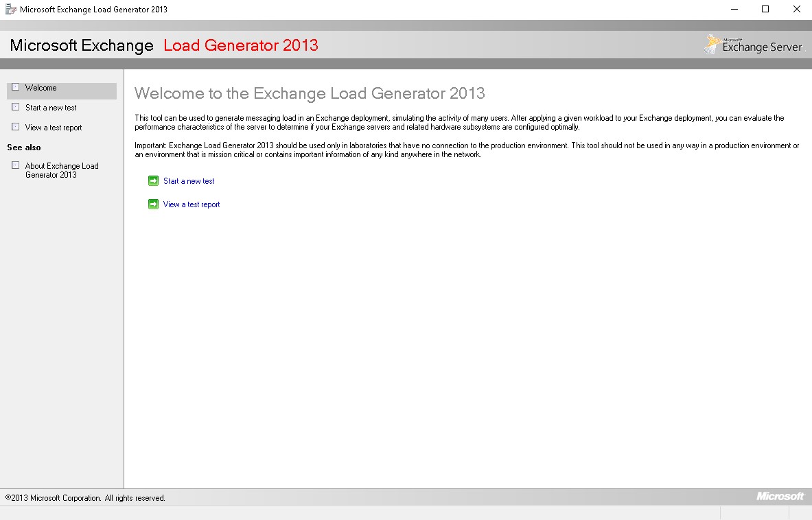The width and height of the screenshot is (812, 520).
Task: Click the application icon in the title bar
Action: tap(10, 9)
